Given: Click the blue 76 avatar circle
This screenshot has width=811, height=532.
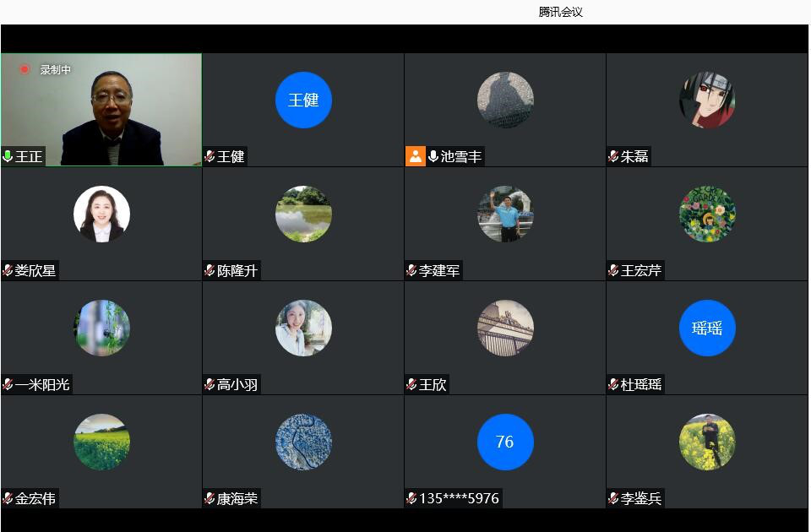Looking at the screenshot, I should coord(505,442).
